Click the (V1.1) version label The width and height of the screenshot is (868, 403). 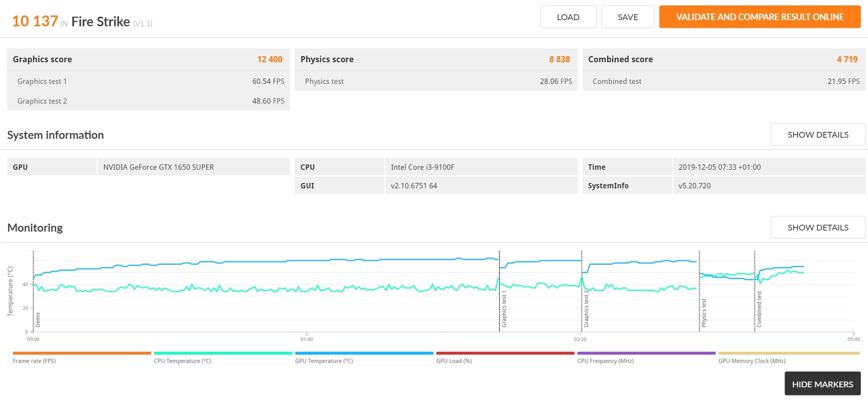coord(142,24)
